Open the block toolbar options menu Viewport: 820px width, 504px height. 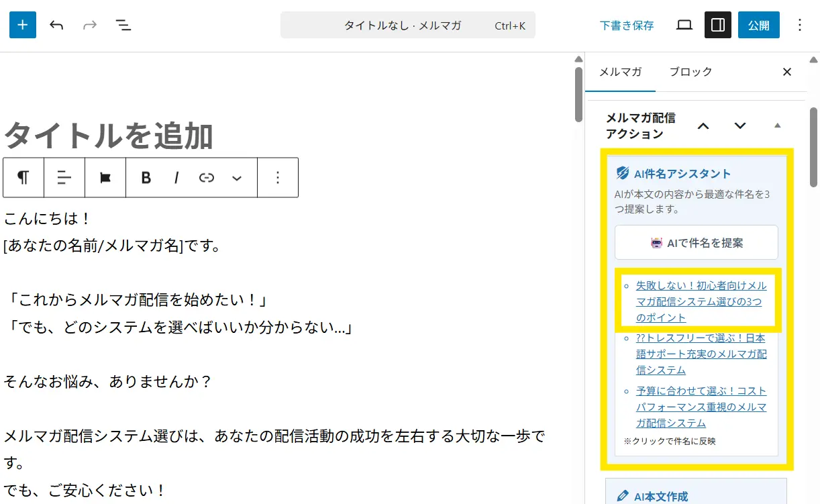(278, 178)
